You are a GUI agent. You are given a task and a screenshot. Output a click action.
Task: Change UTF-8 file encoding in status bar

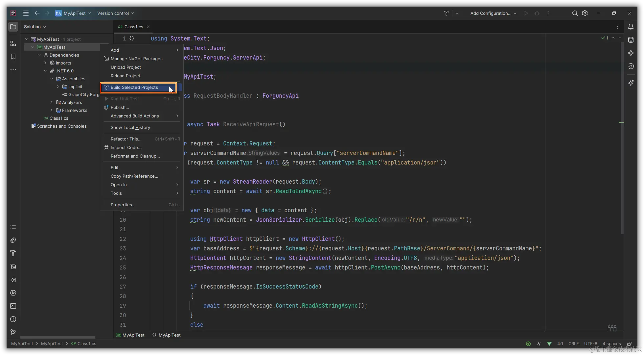click(x=591, y=344)
